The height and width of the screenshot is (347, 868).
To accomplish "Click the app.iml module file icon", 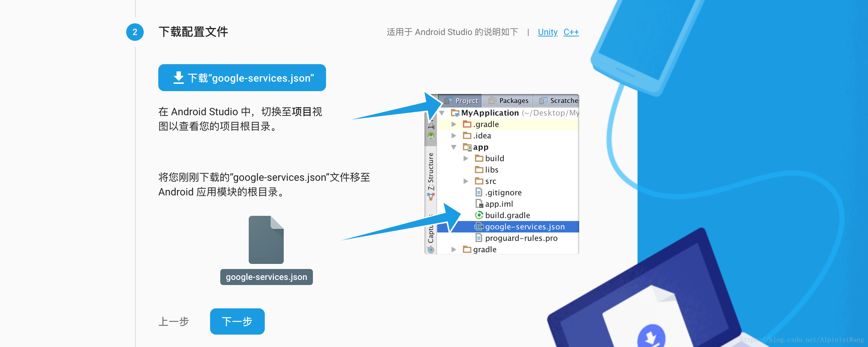I will point(479,204).
